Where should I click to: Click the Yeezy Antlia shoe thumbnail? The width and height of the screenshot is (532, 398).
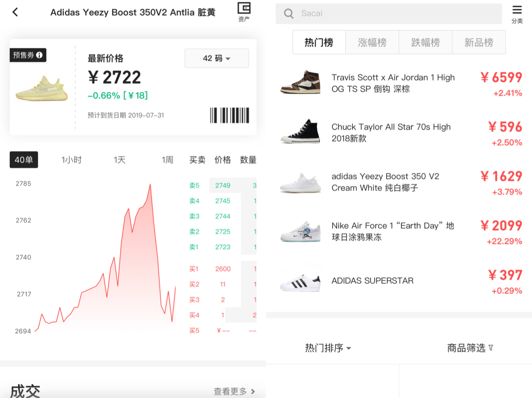coord(42,88)
